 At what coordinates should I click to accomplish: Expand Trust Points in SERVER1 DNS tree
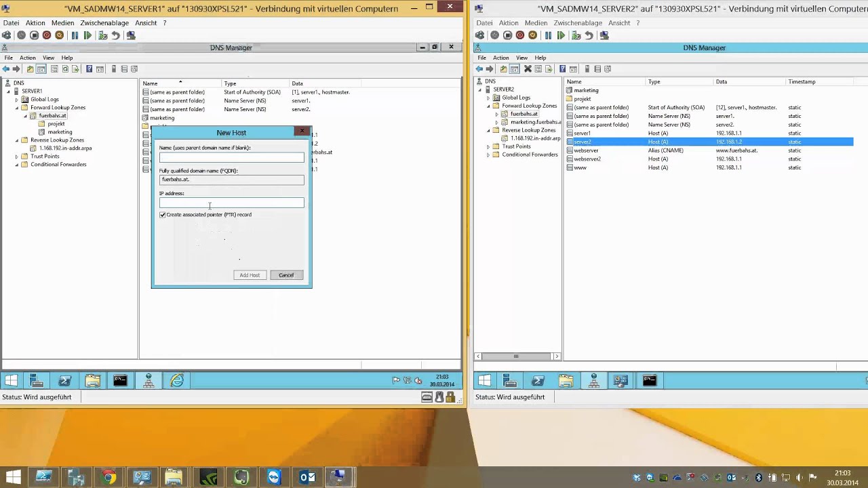[x=17, y=157]
